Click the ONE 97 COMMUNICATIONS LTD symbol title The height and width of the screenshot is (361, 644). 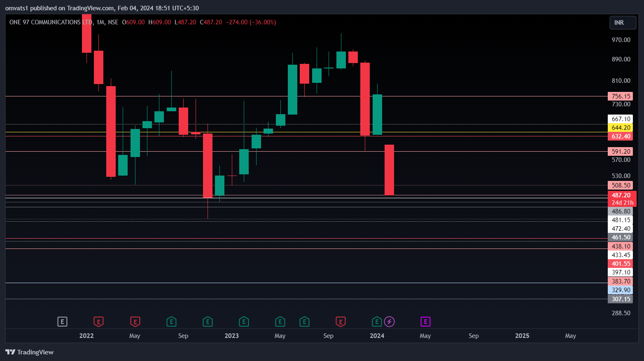(51, 22)
